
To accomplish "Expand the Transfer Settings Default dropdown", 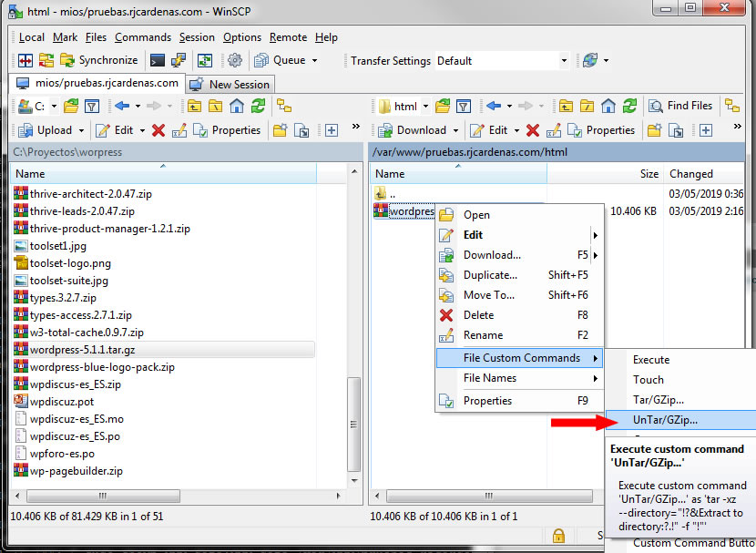I will click(x=564, y=61).
